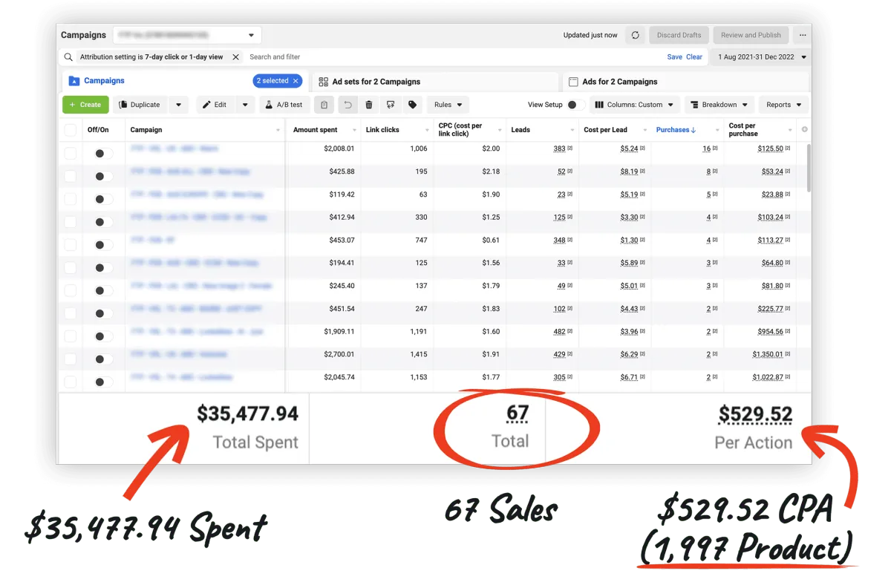Image resolution: width=891 pixels, height=588 pixels.
Task: Switch on the campaign spending $412.94
Action: coord(104,222)
